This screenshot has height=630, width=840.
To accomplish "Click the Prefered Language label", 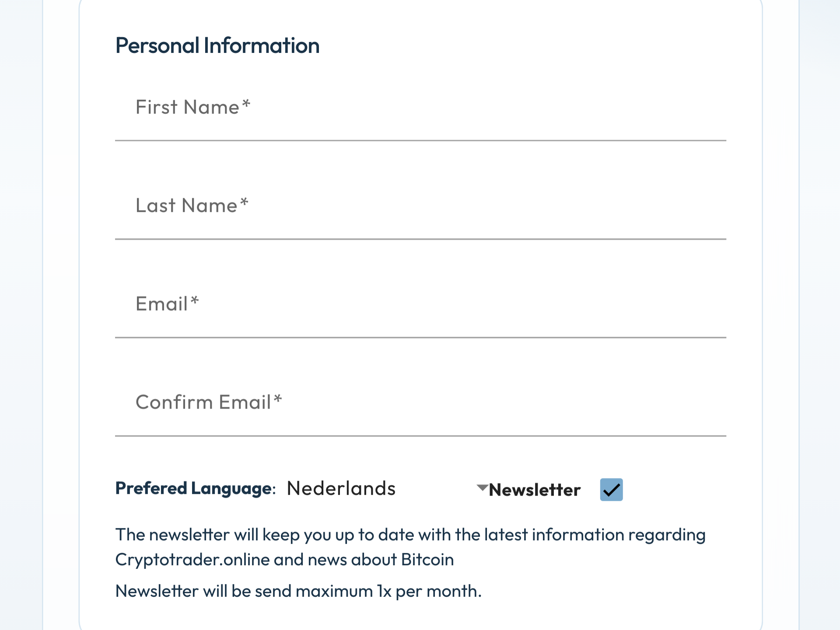I will 196,488.
